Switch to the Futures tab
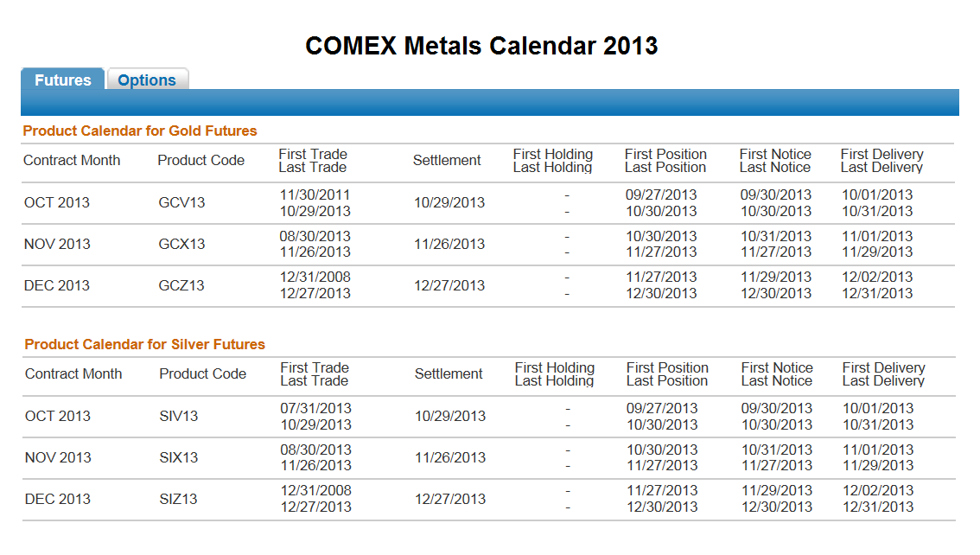Viewport: 980px width, 555px height. (63, 80)
